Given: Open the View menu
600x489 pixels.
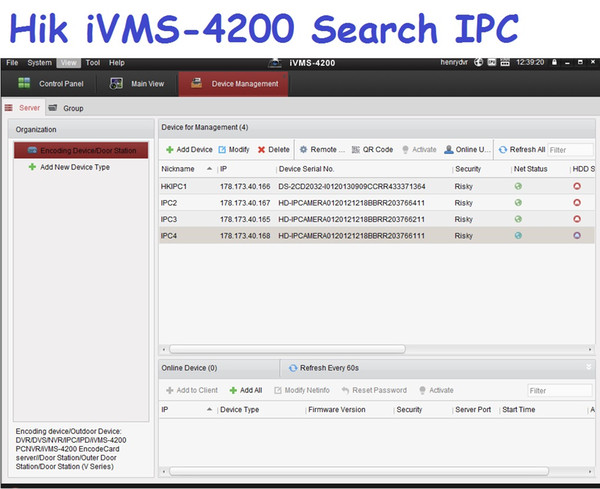Looking at the screenshot, I should point(68,63).
